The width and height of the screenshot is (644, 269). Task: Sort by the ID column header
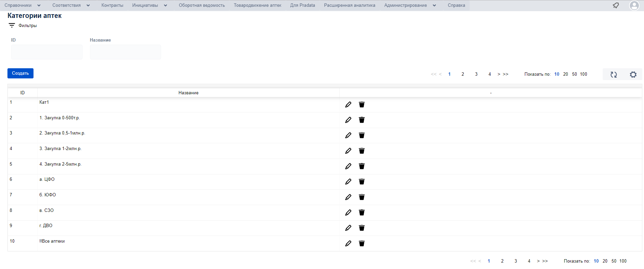pos(22,93)
